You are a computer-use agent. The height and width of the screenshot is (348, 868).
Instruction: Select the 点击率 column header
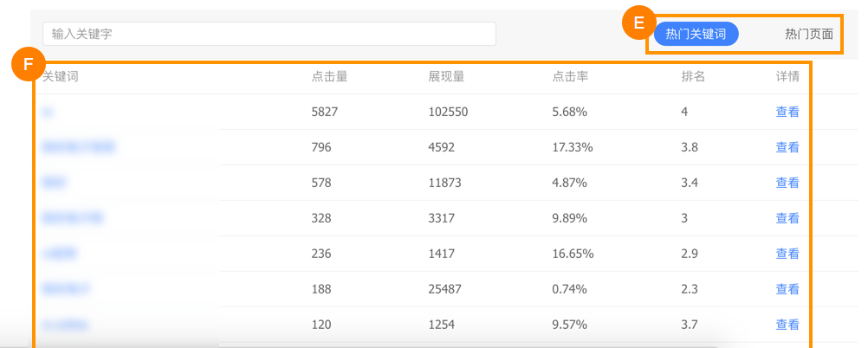(570, 76)
